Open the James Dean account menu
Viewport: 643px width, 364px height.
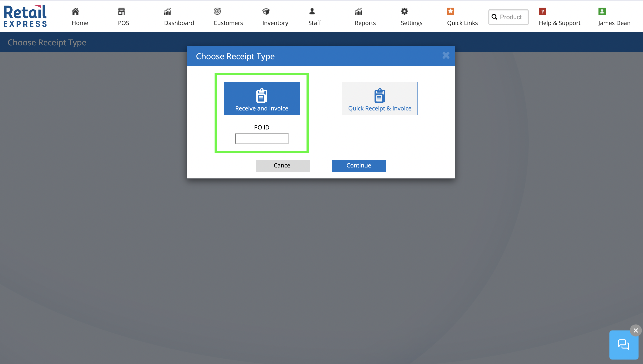(614, 23)
